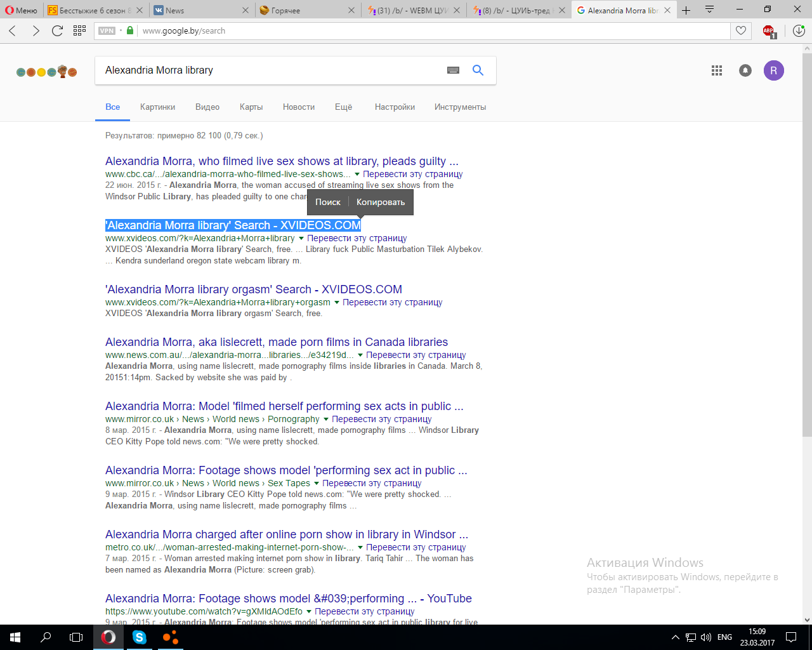Open the Opera Меню button
Screen dimensions: 812x650
(x=21, y=10)
